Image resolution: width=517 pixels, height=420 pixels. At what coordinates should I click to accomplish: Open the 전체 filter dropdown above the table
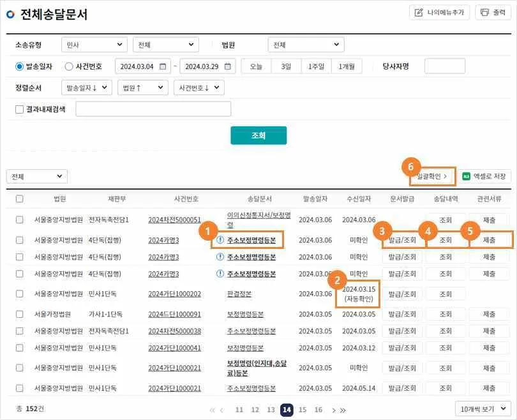37,176
